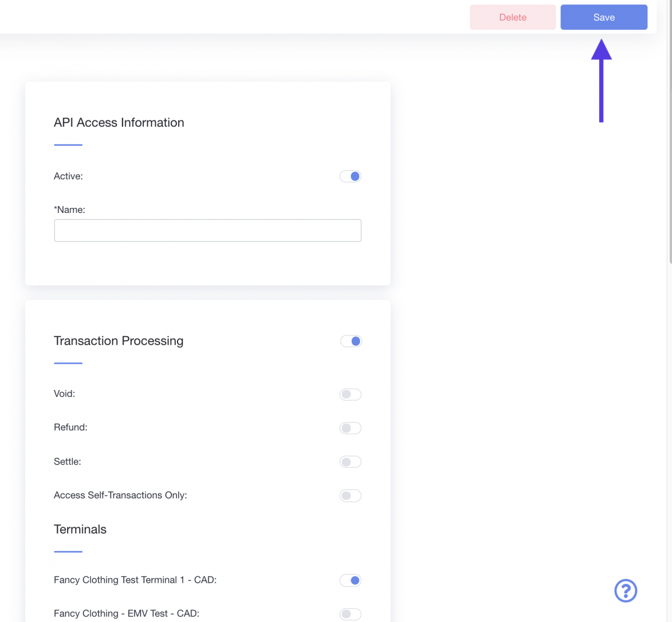Disable the Transaction Processing toggle
Viewport: 672px width, 622px height.
tap(351, 341)
